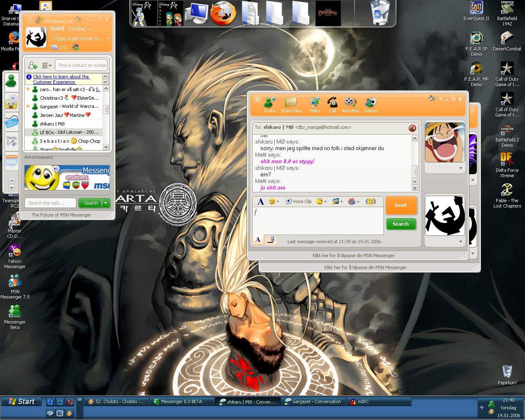Open Share Files in the conversation window
This screenshot has height=420, width=525.
291,105
